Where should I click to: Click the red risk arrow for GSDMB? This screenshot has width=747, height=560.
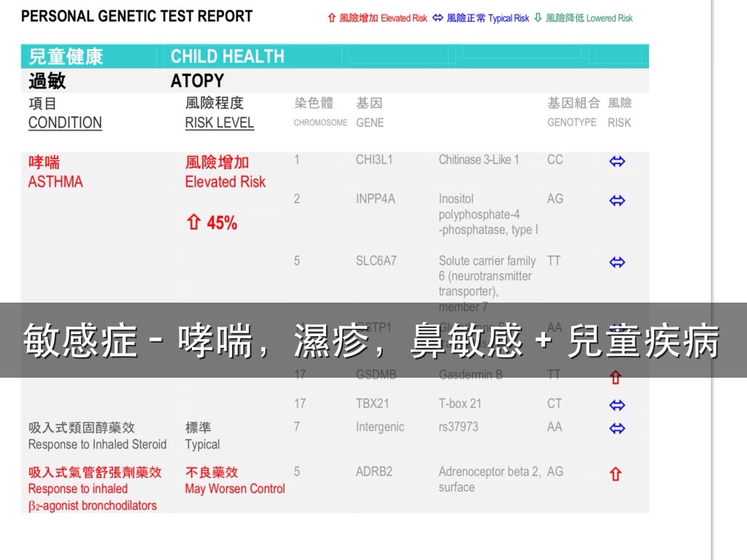tap(616, 378)
